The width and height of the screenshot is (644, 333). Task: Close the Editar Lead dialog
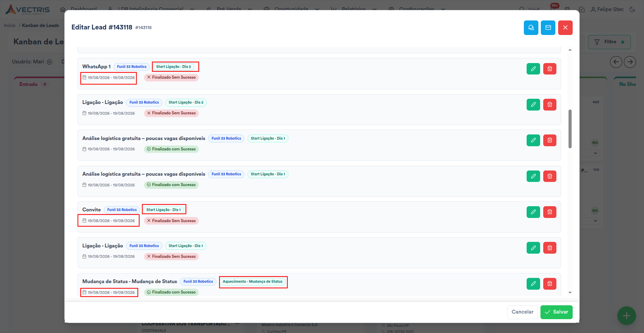565,28
